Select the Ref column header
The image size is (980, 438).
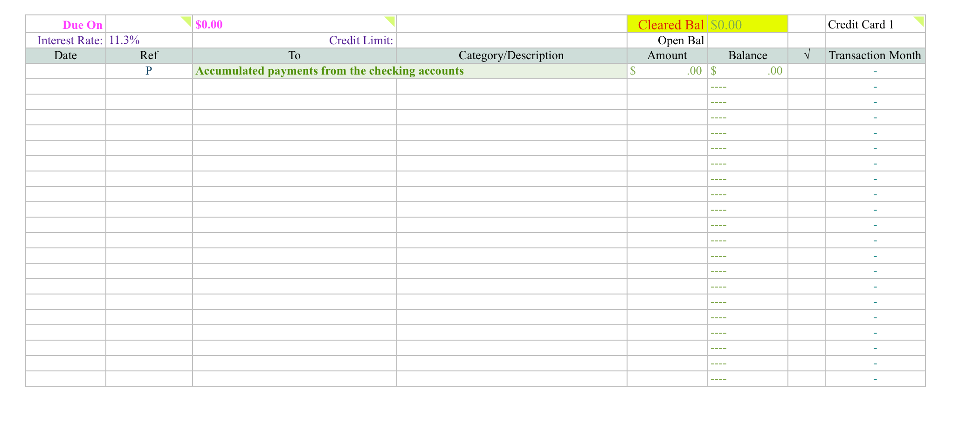pos(148,55)
